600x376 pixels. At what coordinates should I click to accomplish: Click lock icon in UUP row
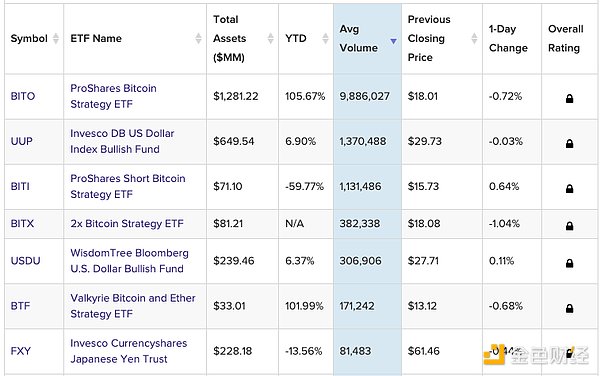tap(569, 143)
